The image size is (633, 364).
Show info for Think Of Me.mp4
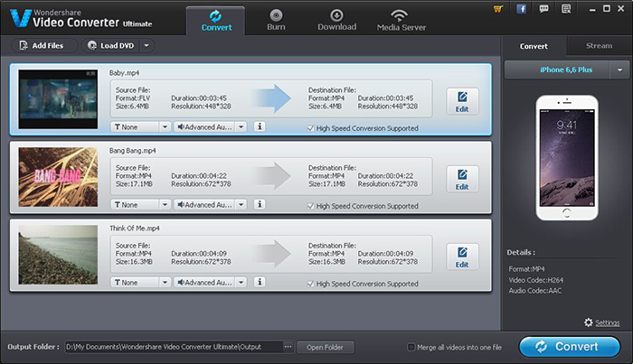[260, 282]
